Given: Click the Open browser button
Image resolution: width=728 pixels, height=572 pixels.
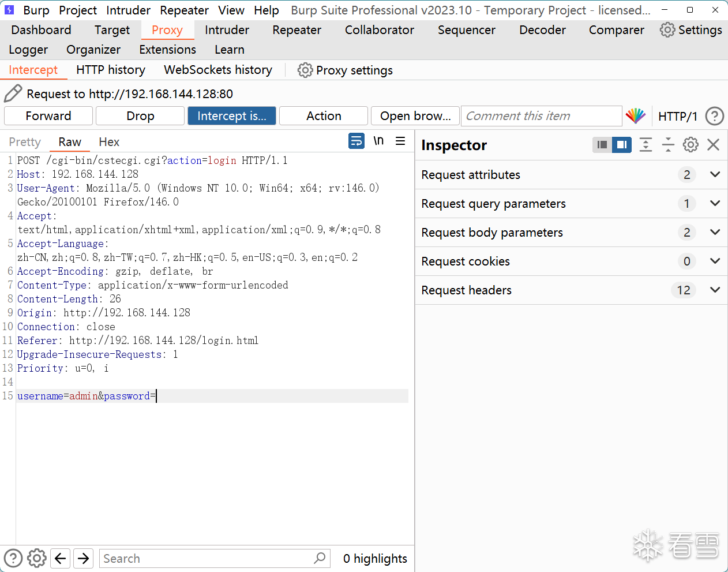Looking at the screenshot, I should tap(415, 116).
